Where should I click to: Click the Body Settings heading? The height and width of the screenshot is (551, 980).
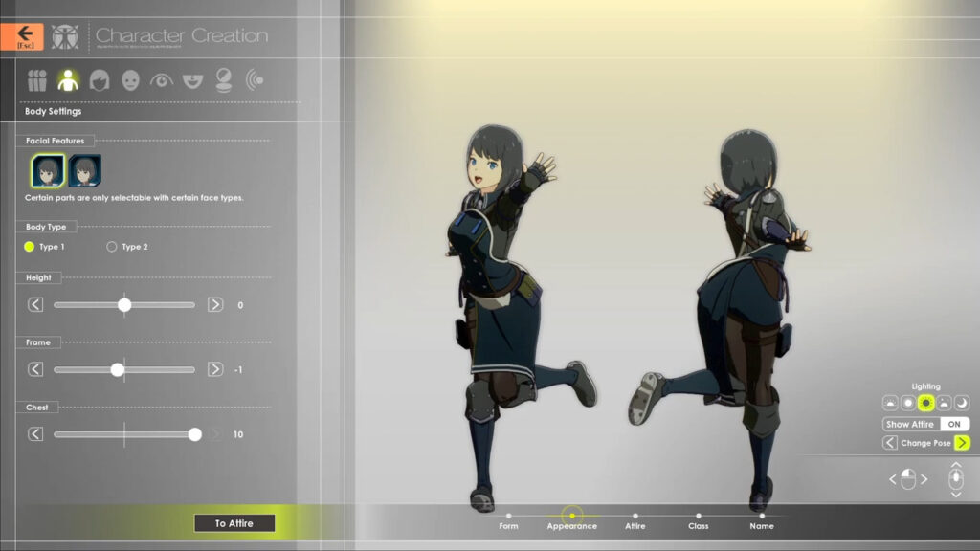pyautogui.click(x=54, y=111)
